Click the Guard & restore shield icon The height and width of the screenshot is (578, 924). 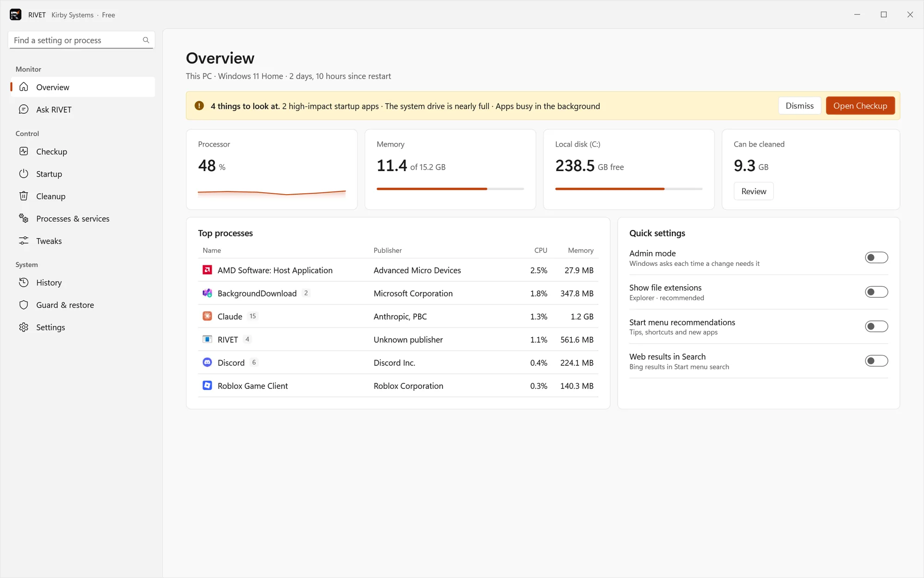click(24, 305)
